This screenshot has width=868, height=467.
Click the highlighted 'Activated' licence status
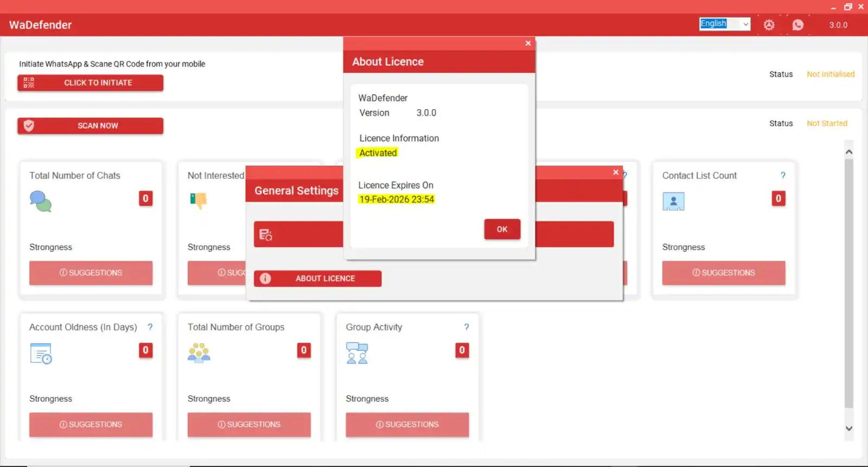(378, 153)
